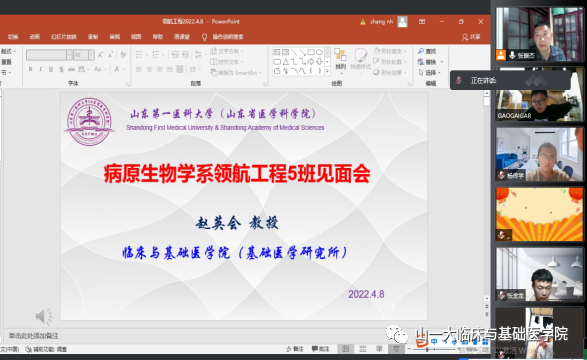Switch to slide sorter view in status bar
Screen dimensions: 587x360
(362, 349)
